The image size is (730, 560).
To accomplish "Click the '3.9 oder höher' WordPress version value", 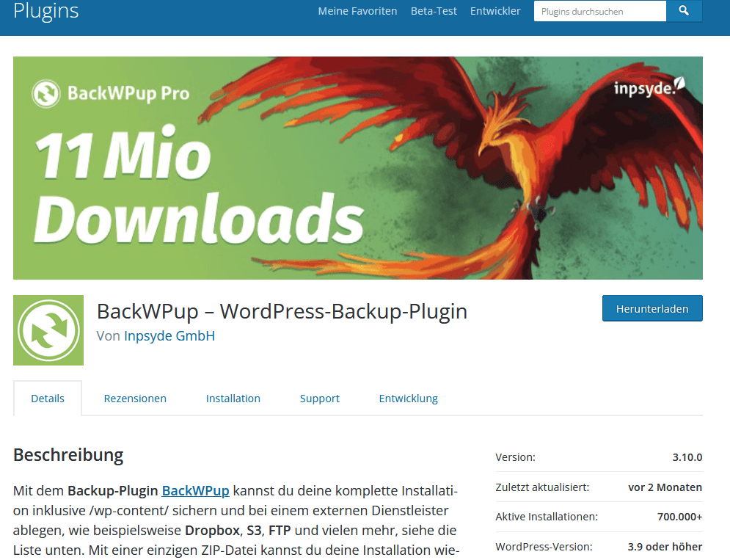I will pyautogui.click(x=665, y=547).
